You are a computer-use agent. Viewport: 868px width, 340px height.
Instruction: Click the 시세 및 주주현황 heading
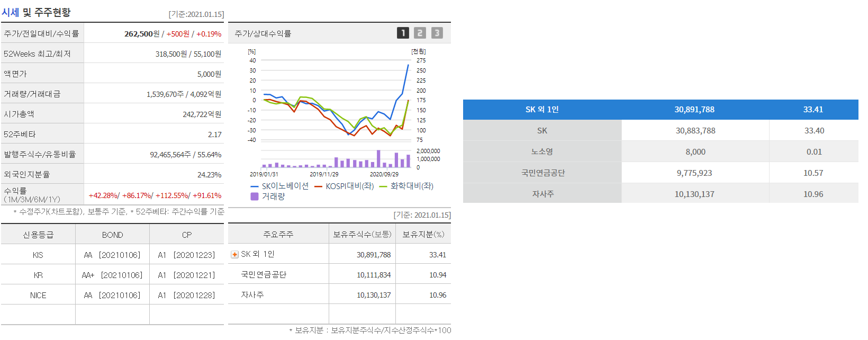pyautogui.click(x=36, y=12)
